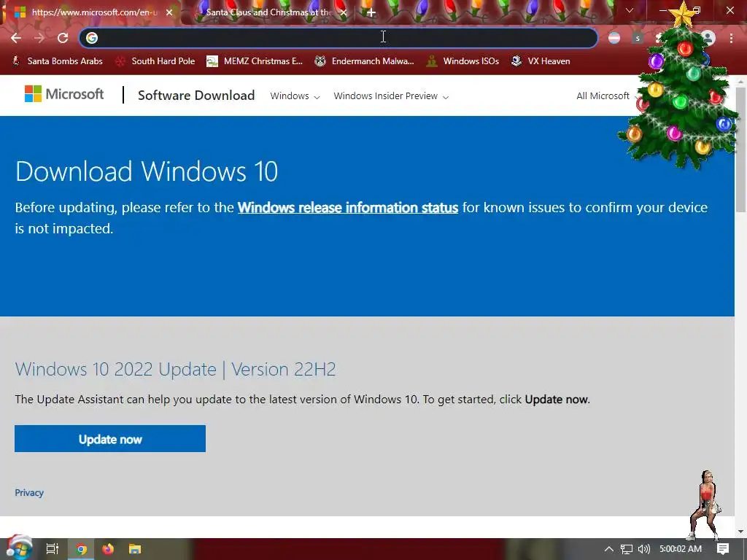
Task: Show hidden system tray icons
Action: point(609,549)
